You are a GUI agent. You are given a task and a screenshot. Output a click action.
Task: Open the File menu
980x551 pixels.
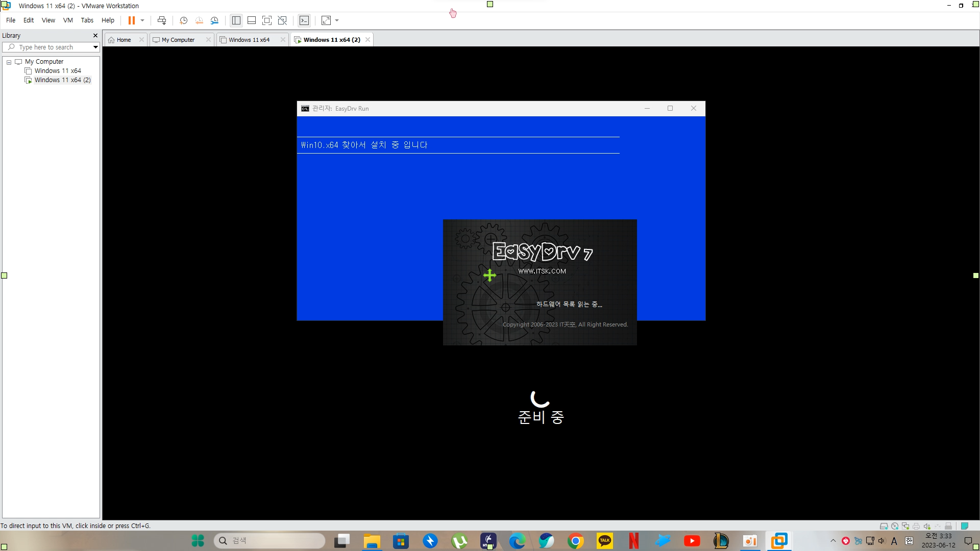point(11,20)
